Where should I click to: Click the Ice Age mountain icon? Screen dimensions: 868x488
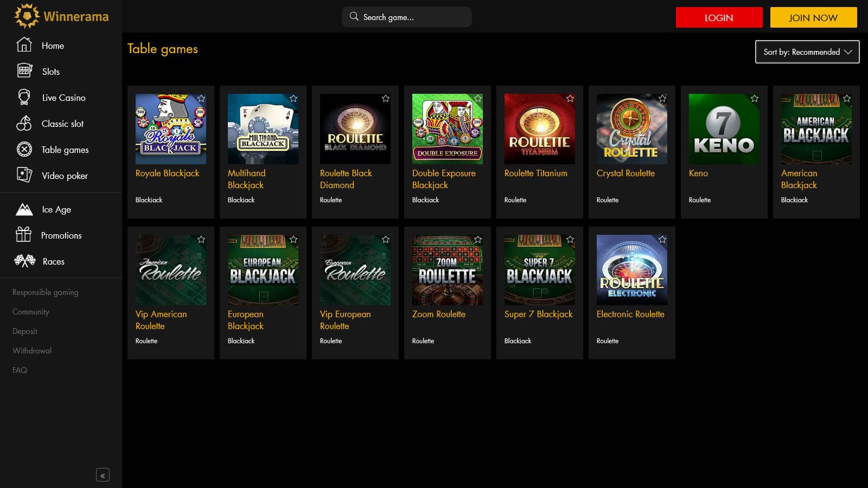24,209
